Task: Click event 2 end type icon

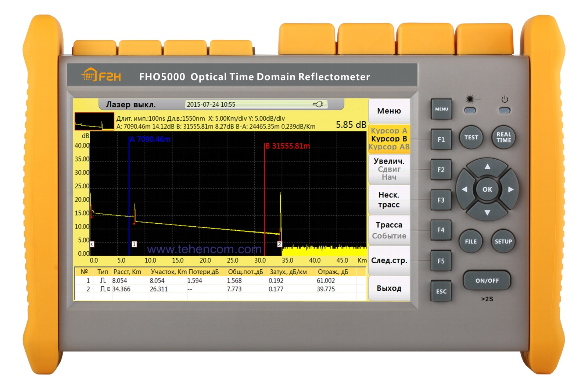Action: point(105,289)
